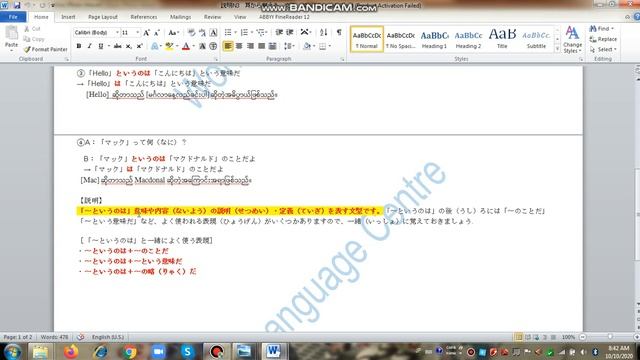This screenshot has height=360, width=640.
Task: Select Align Text Left
Action: pos(228,46)
